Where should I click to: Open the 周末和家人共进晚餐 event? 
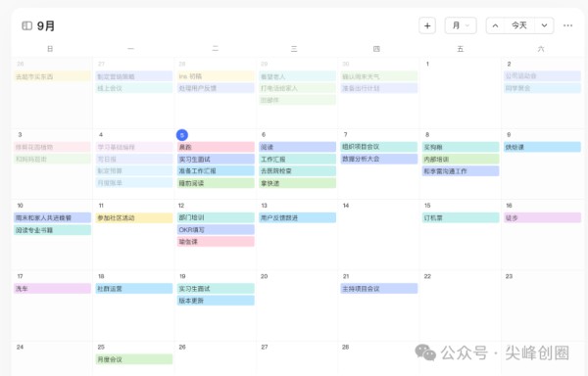[53, 217]
